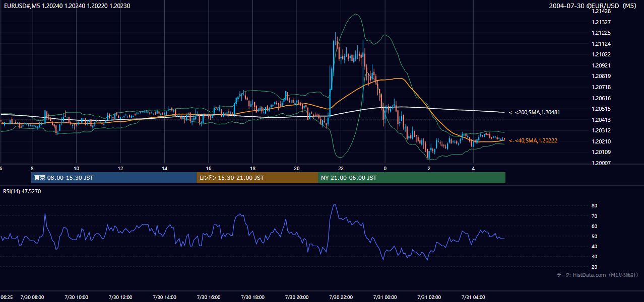This screenshot has width=644, height=302.
Task: Click the 7/30 08:00 date label
Action: coord(32,297)
